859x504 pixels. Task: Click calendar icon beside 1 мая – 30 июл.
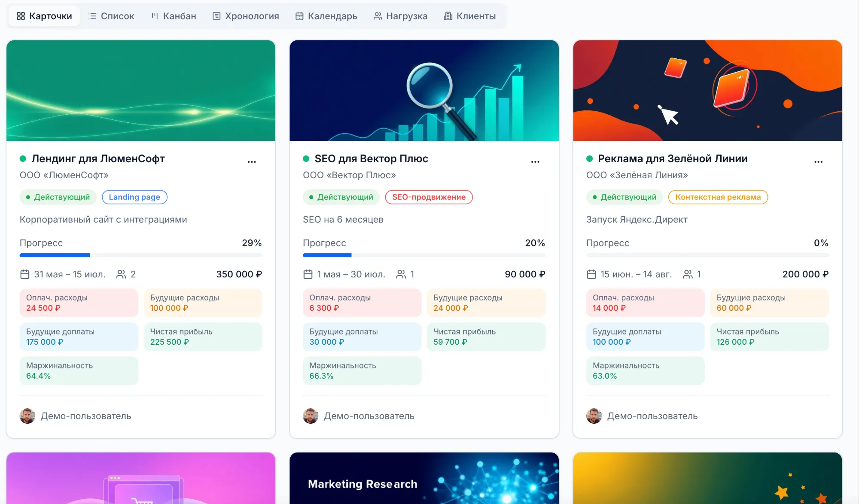[x=308, y=274]
